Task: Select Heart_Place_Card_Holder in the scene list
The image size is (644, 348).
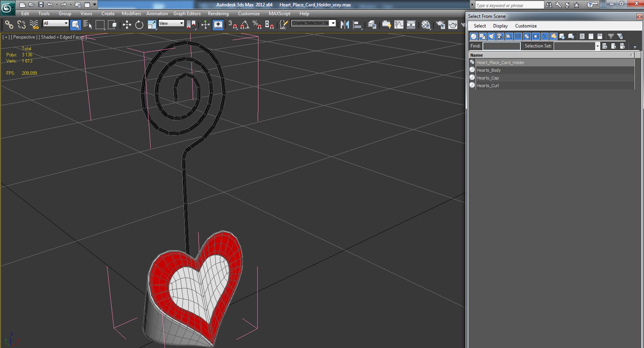Action: click(551, 62)
